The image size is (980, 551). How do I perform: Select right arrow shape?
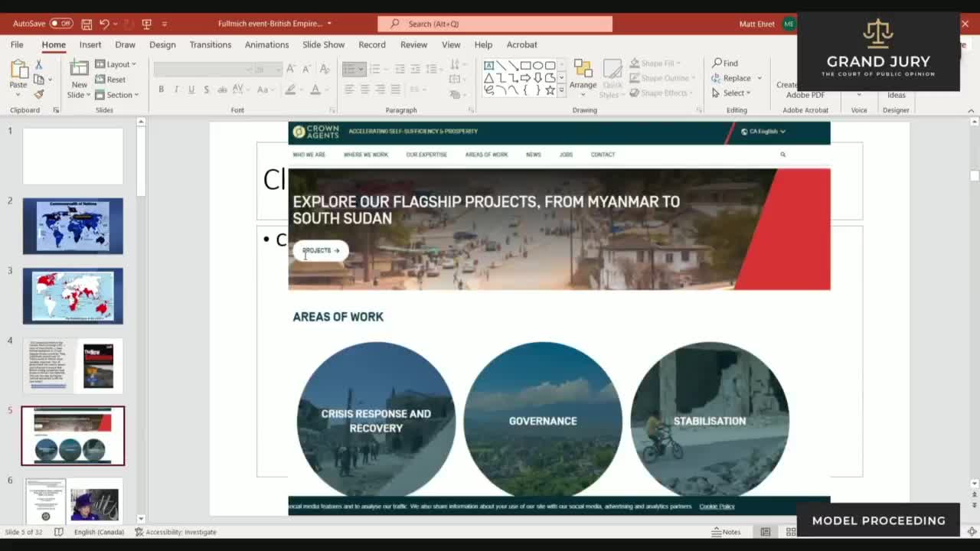(526, 78)
